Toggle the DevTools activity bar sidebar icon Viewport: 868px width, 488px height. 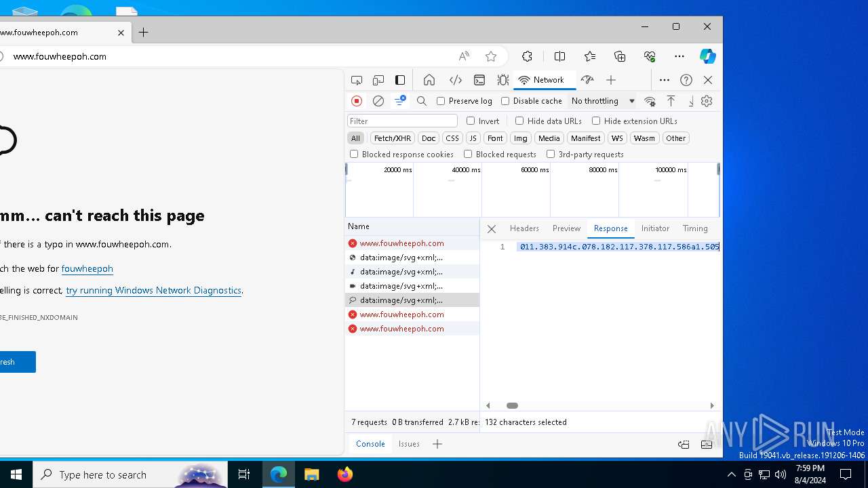[x=400, y=80]
